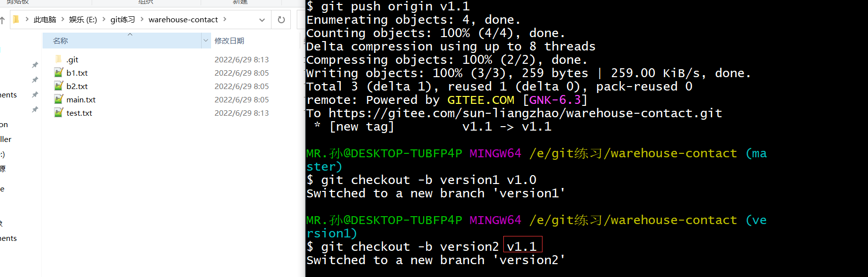Image resolution: width=868 pixels, height=277 pixels.
Task: Select the b2.txt file icon
Action: tap(58, 86)
